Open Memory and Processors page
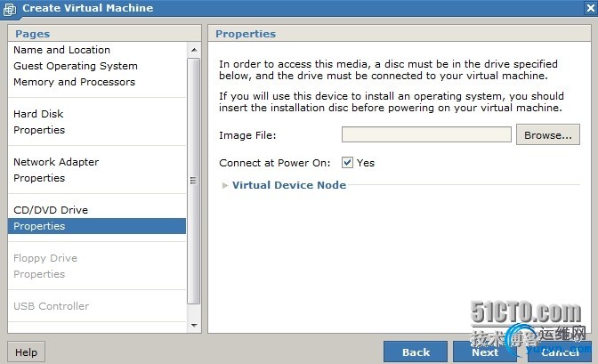This screenshot has width=598, height=364. click(75, 82)
